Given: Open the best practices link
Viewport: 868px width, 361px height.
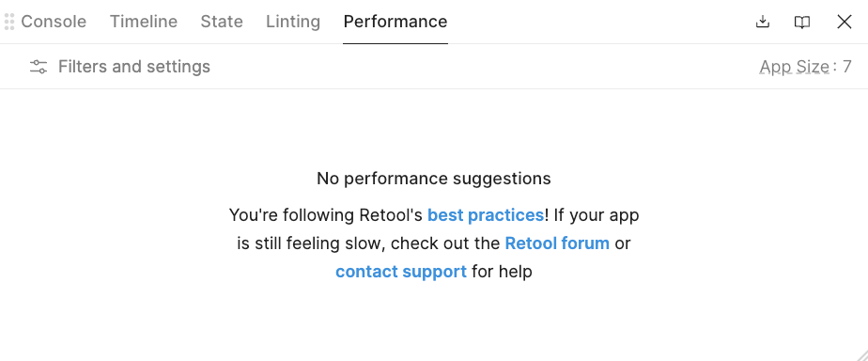Looking at the screenshot, I should (x=486, y=215).
